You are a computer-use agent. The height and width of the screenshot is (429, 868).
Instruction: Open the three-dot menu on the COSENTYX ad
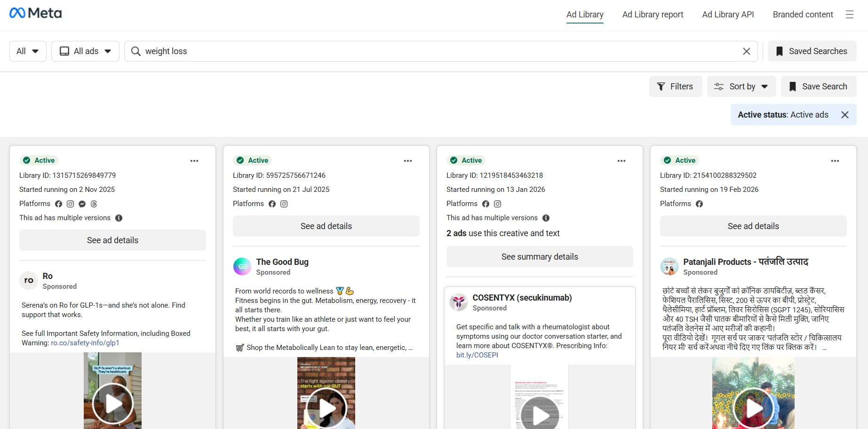pos(621,161)
